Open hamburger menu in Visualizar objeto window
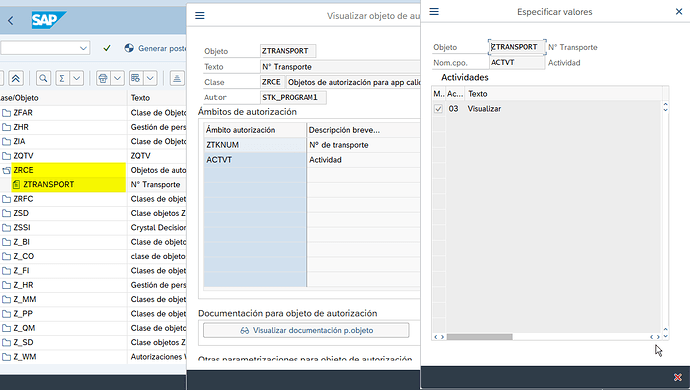The width and height of the screenshot is (690, 390). pos(200,15)
